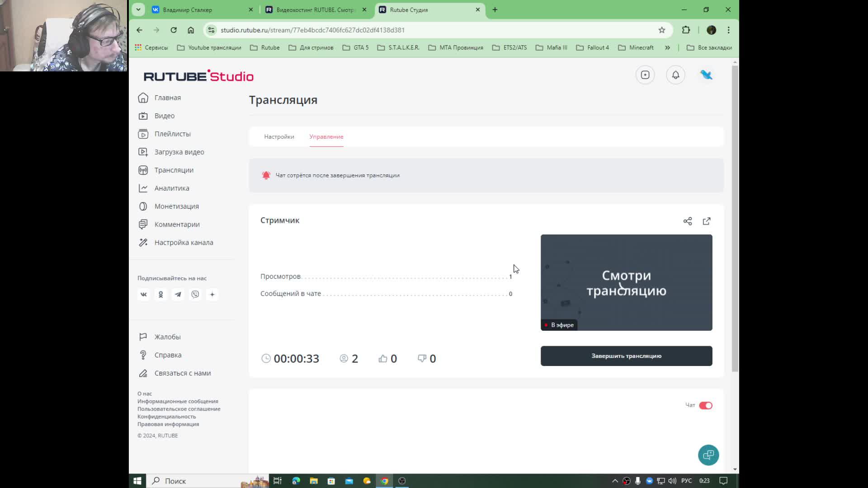Switch to the Настройки tab
This screenshot has height=488, width=868.
click(x=279, y=136)
